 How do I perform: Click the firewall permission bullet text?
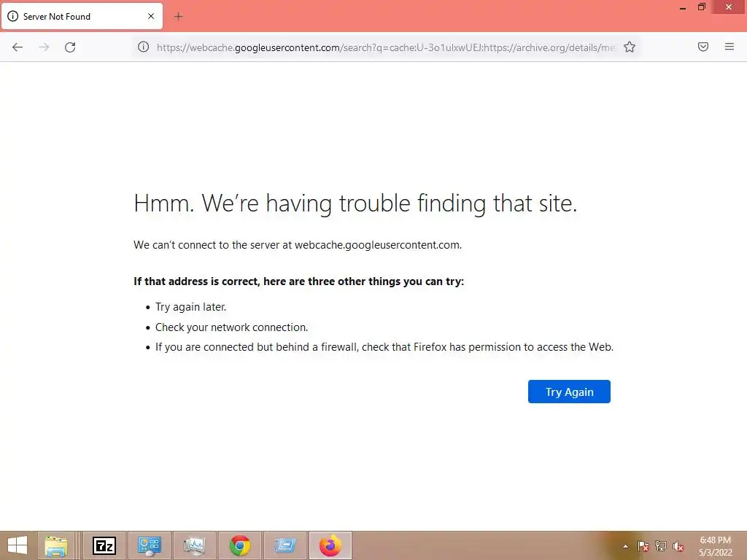(x=384, y=347)
